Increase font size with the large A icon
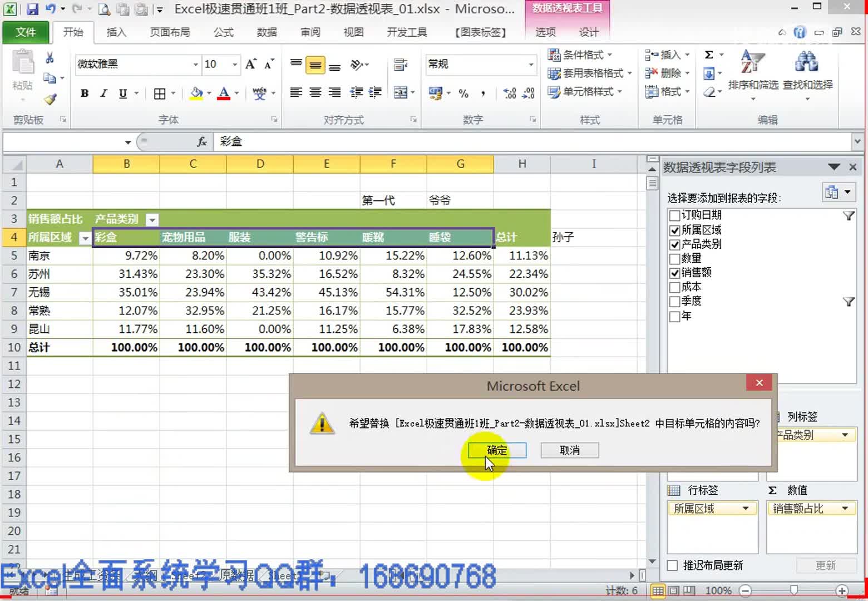The height and width of the screenshot is (601, 868). 251,65
